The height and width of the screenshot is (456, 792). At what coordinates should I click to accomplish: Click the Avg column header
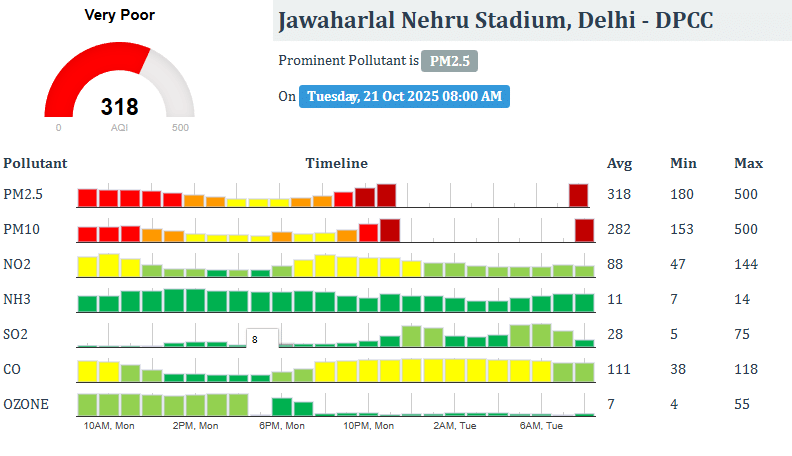(619, 163)
